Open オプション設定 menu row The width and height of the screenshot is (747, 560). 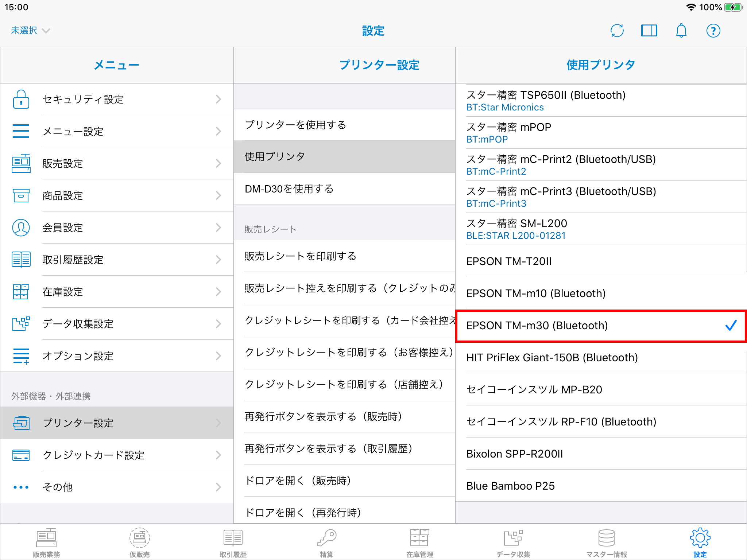pos(117,356)
